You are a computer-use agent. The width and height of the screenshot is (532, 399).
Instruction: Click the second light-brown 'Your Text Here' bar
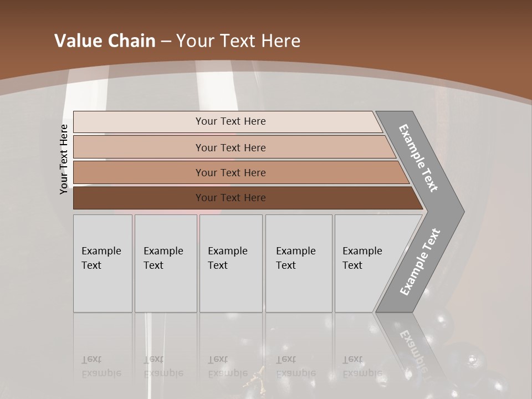(230, 147)
